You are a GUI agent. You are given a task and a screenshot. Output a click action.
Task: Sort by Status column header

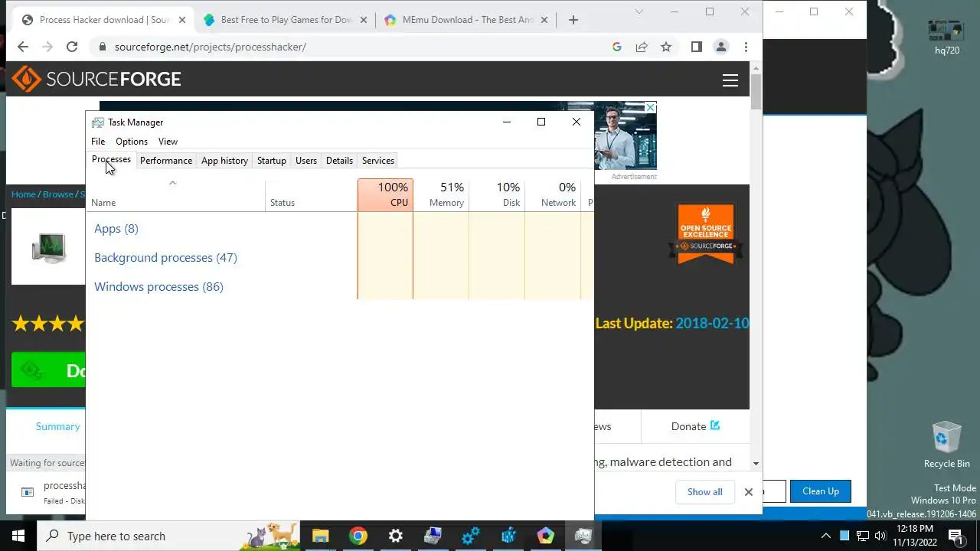tap(311, 194)
